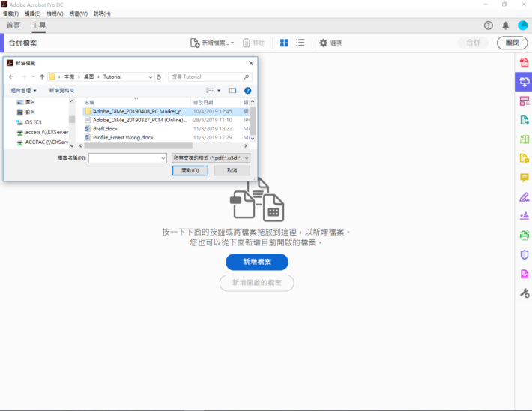Viewport: 532px width, 411px height.
Task: Open the Organize (組合管理) dropdown
Action: (23, 90)
